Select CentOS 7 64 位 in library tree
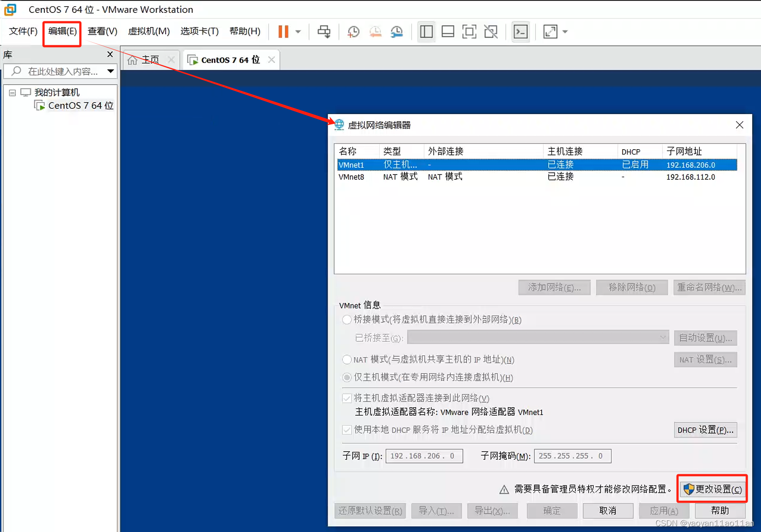 click(x=80, y=106)
